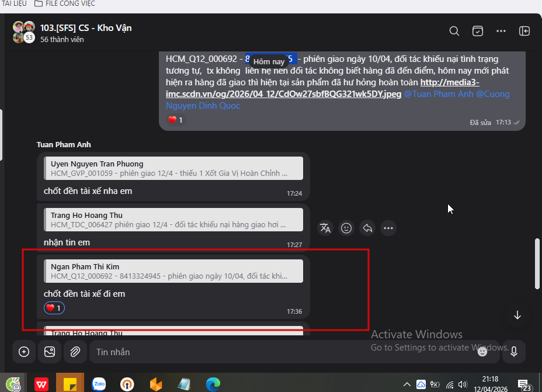Open WPS Office from the taskbar
This screenshot has height=392, width=542.
pos(41,384)
